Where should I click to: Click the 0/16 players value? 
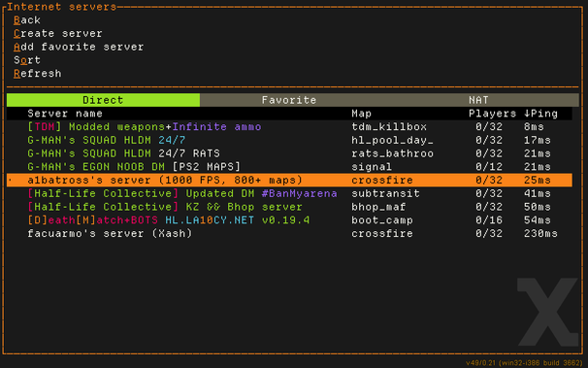pos(489,220)
